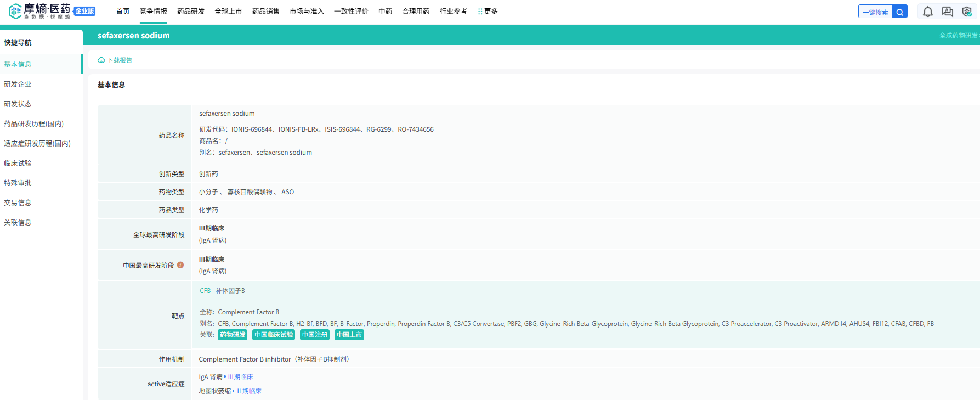Click the 中国临床试验 tag button
Viewport: 980px width, 400px height.
click(274, 335)
